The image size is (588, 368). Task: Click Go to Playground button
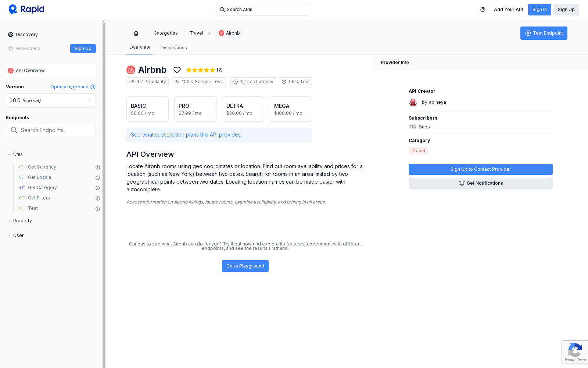point(245,266)
